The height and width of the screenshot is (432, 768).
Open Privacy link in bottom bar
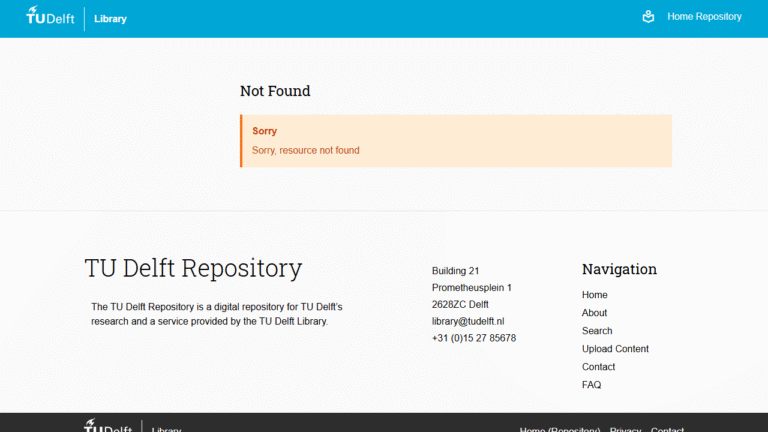click(x=625, y=429)
